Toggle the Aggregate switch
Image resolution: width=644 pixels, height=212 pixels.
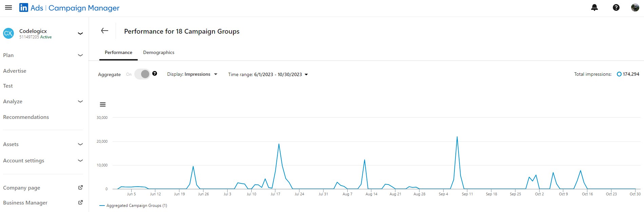[x=142, y=74]
